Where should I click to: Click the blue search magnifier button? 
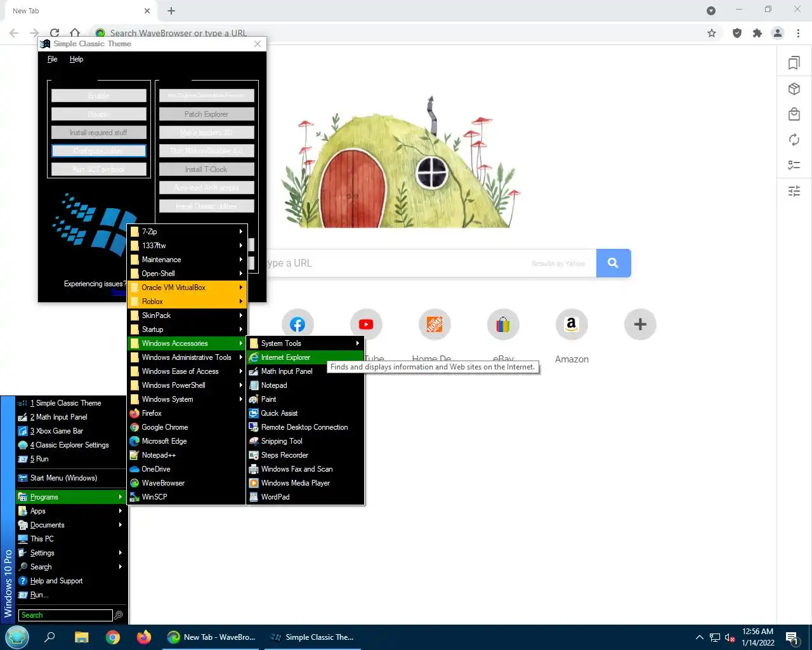pyautogui.click(x=613, y=263)
